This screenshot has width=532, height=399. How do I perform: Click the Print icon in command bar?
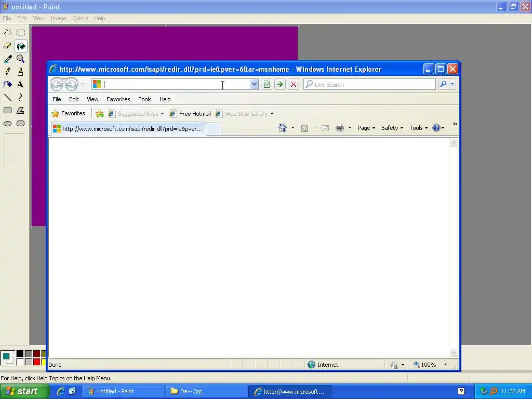(340, 128)
